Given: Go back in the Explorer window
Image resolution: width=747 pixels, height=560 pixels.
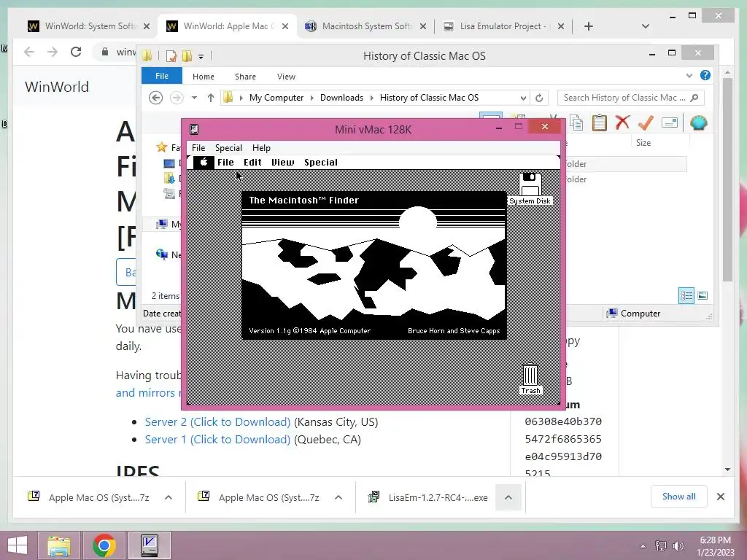Looking at the screenshot, I should [156, 98].
